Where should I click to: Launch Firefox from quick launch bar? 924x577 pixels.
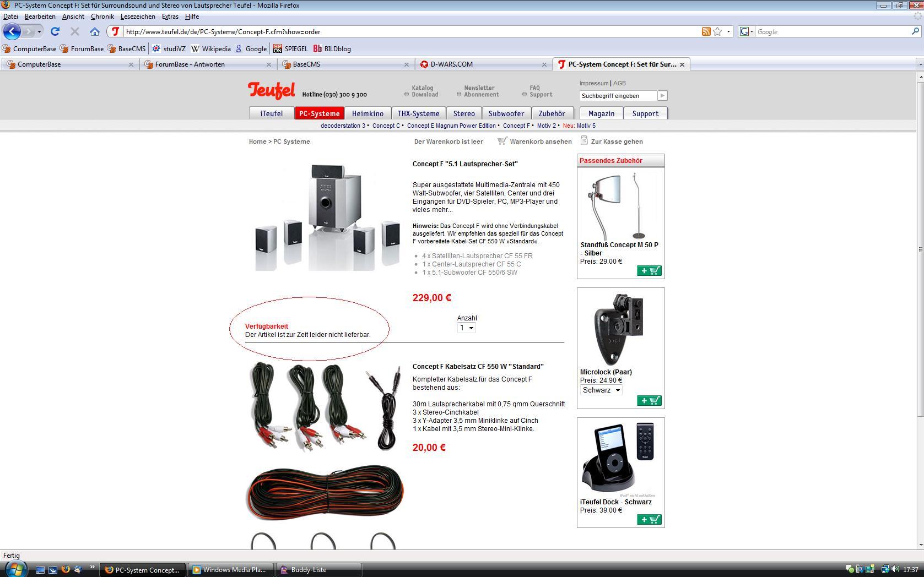click(x=66, y=570)
